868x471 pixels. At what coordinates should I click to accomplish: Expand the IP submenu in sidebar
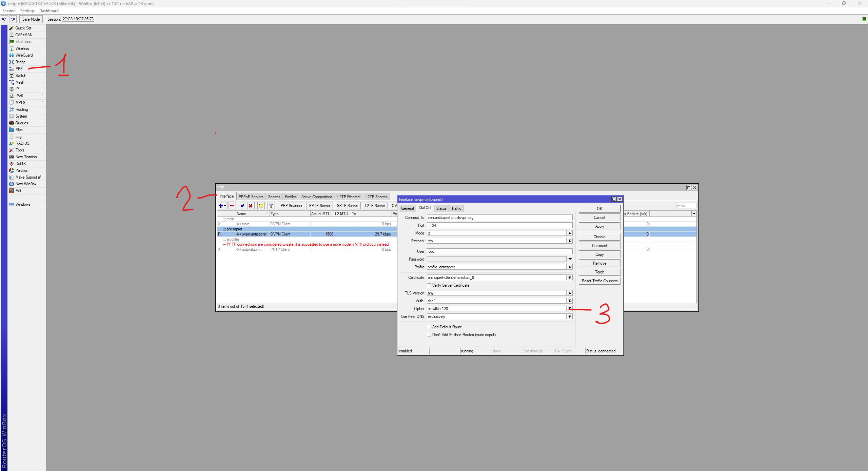coord(27,89)
